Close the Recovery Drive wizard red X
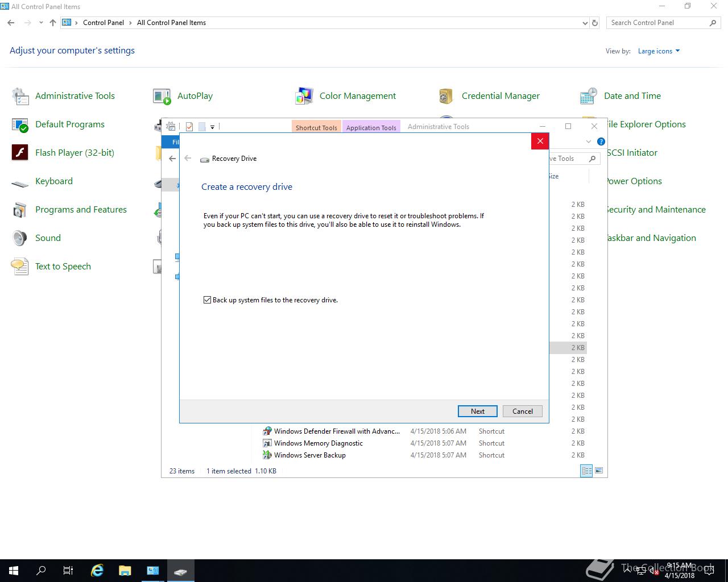The image size is (728, 582). point(540,141)
